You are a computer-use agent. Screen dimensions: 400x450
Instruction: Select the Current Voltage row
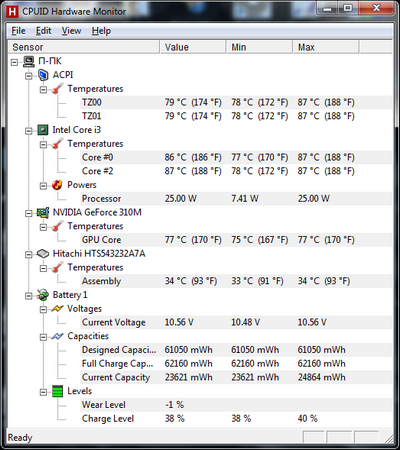click(236, 322)
